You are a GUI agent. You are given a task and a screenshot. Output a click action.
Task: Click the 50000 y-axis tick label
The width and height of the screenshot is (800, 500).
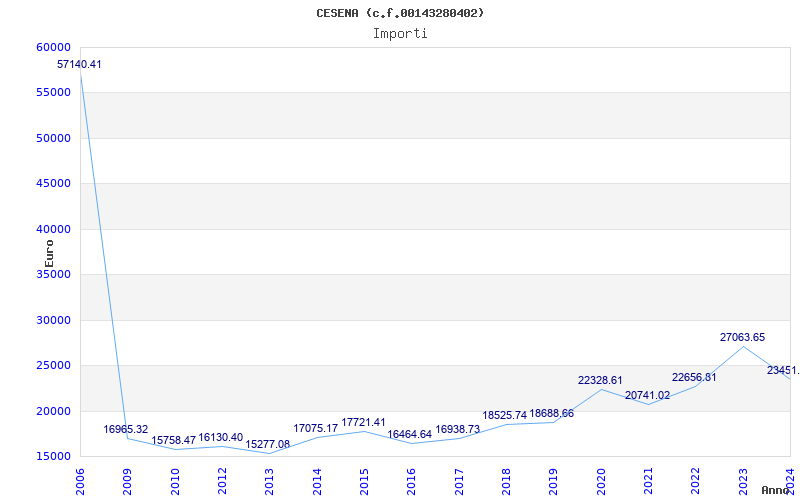[x=54, y=138]
